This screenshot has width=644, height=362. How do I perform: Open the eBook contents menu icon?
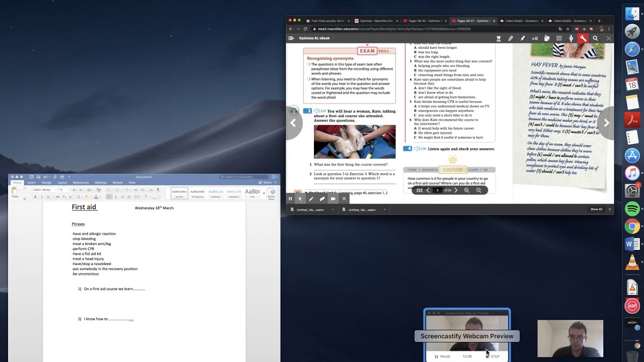point(291,38)
